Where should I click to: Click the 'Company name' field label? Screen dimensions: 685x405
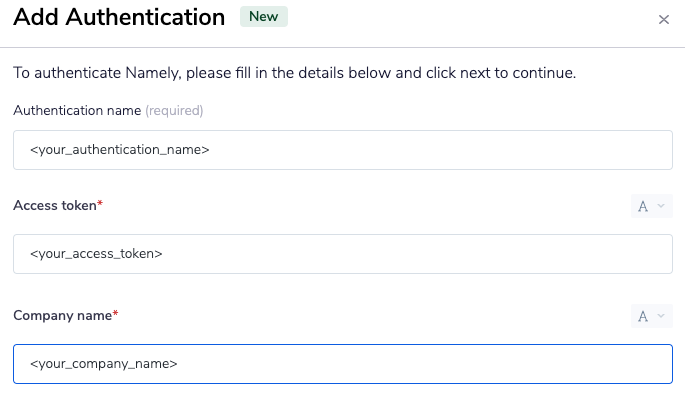coord(62,315)
